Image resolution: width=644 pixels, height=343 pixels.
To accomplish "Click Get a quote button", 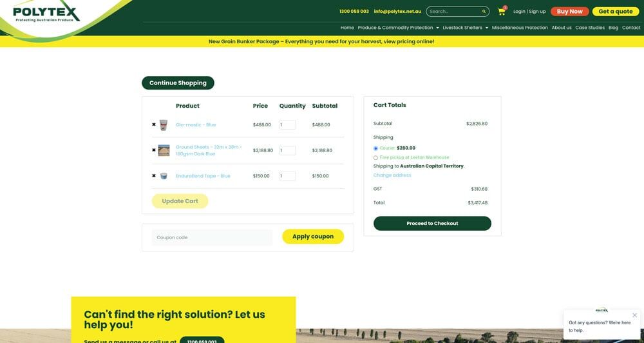I will (x=615, y=12).
